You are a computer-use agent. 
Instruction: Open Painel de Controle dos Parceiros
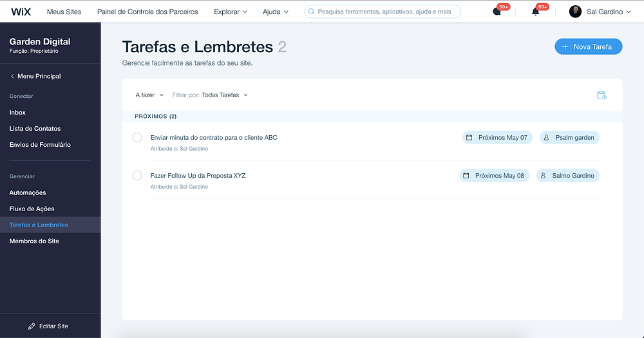point(147,12)
